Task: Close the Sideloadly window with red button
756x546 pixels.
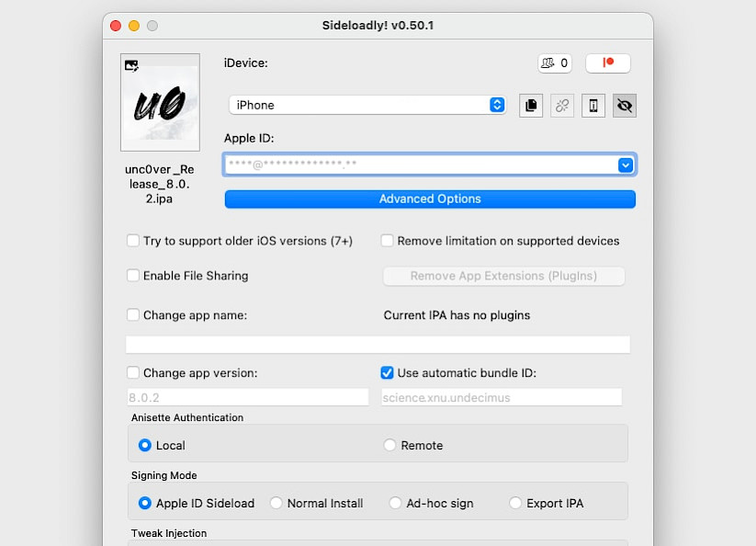Action: pos(116,26)
